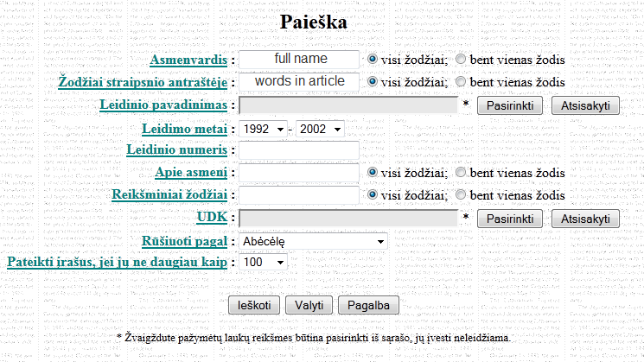Focus the Žodžiai straipsnio antraštėje input field
The width and height of the screenshot is (644, 362).
pyautogui.click(x=299, y=81)
